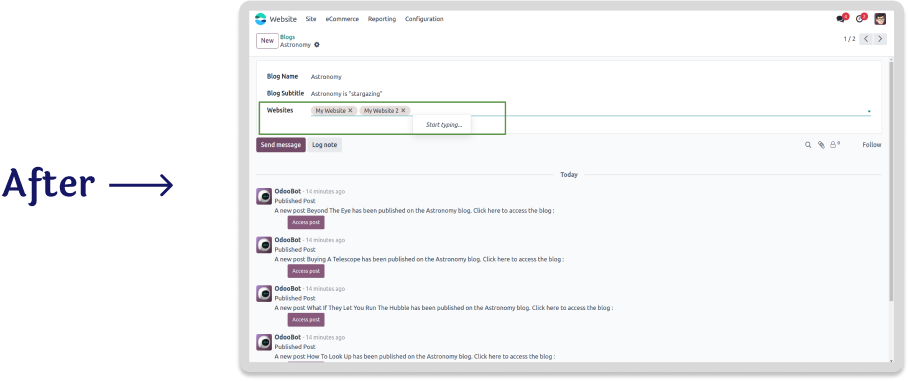This screenshot has height=381, width=908.
Task: Go to the next record arrow
Action: click(880, 39)
